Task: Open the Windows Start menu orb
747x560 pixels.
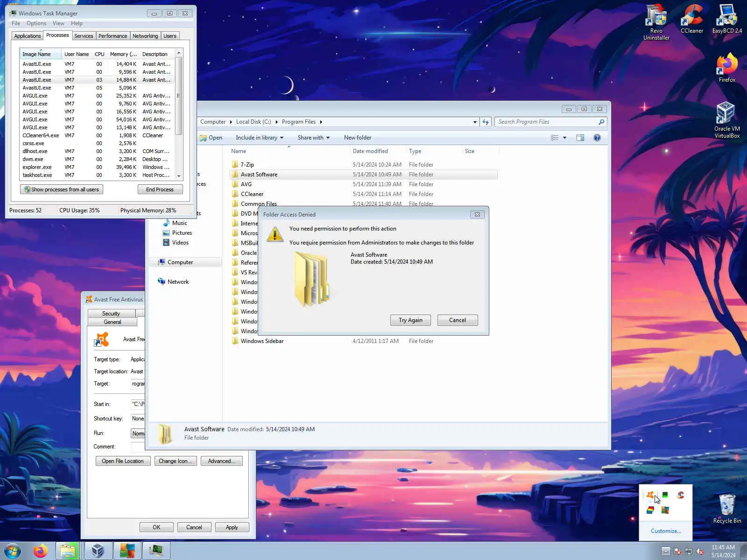Action: point(13,551)
